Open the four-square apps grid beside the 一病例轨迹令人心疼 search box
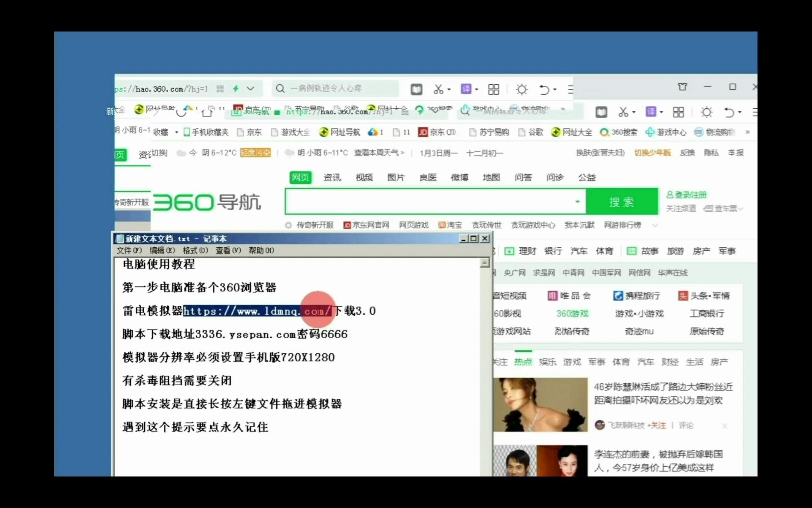This screenshot has height=508, width=812. tap(493, 89)
